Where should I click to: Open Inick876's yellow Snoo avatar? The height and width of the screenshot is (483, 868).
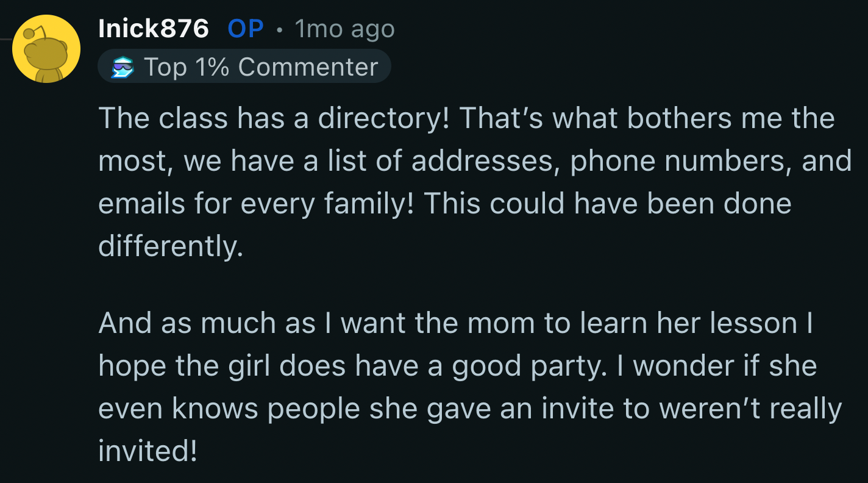click(x=46, y=48)
